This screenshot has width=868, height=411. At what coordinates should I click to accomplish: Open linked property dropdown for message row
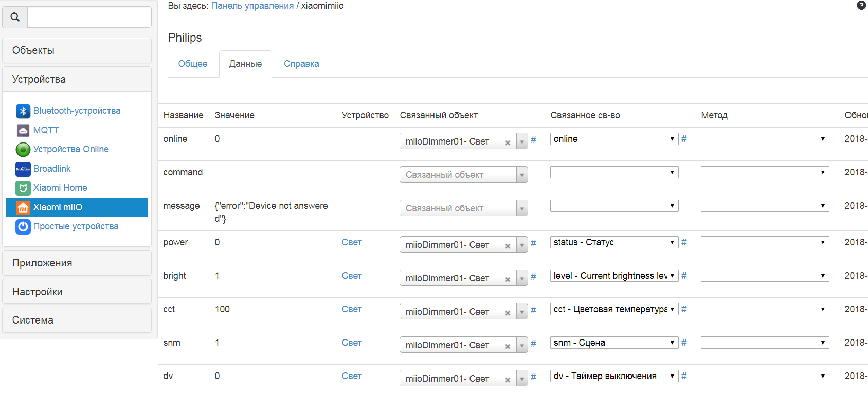coord(614,206)
